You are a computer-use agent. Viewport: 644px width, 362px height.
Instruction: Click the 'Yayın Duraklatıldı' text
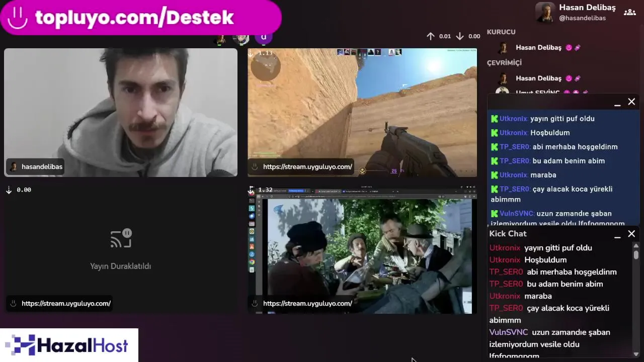pyautogui.click(x=121, y=266)
